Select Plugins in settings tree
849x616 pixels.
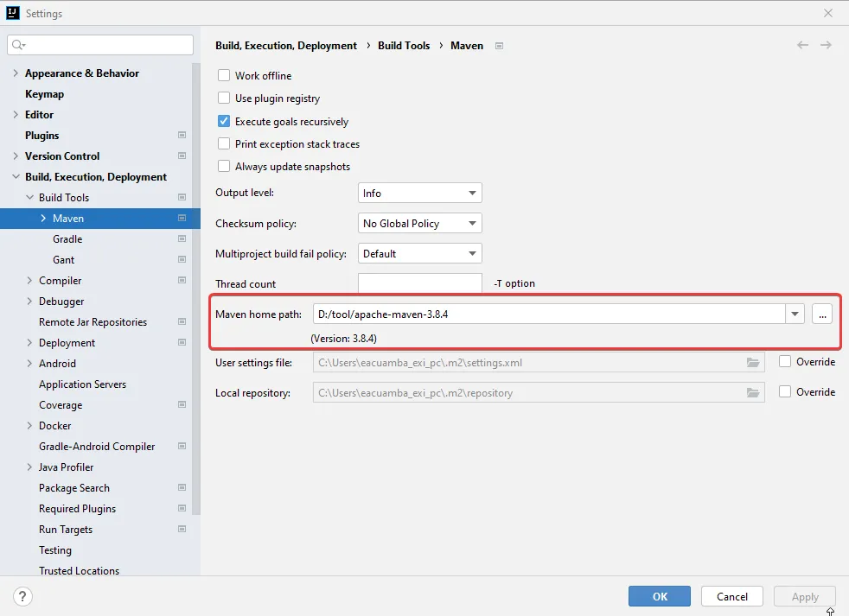click(x=41, y=136)
